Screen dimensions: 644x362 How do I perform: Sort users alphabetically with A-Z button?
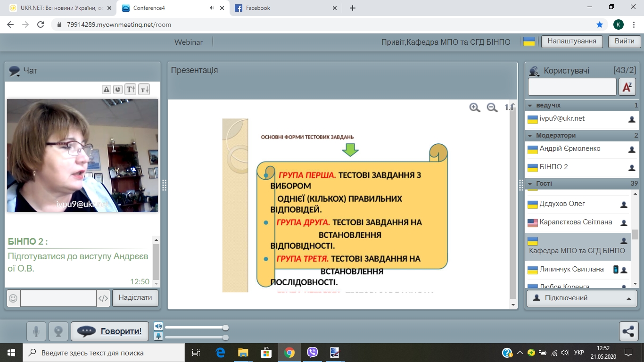(x=627, y=87)
